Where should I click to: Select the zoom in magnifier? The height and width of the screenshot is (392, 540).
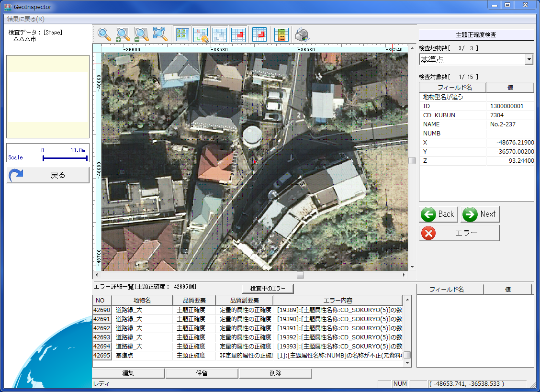(x=123, y=34)
